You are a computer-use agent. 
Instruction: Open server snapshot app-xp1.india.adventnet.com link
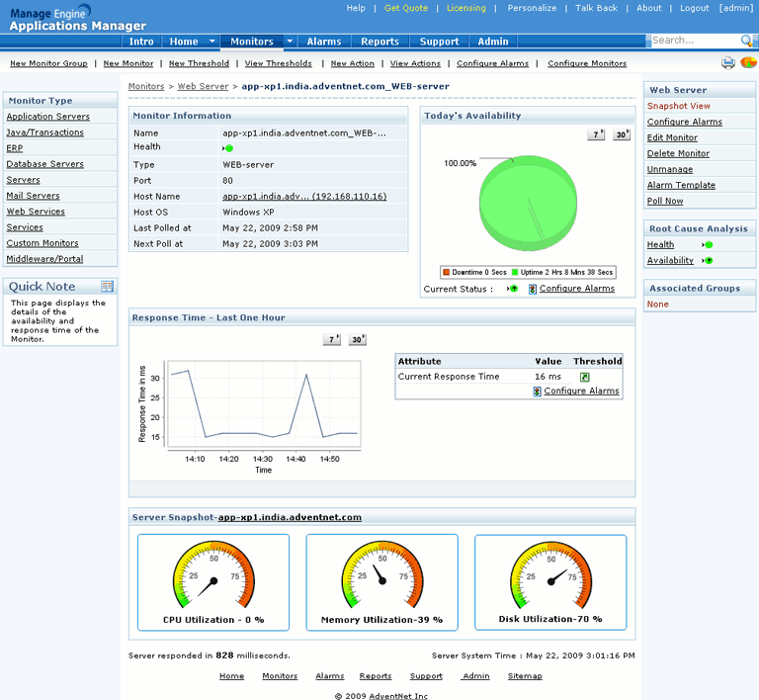point(290,517)
